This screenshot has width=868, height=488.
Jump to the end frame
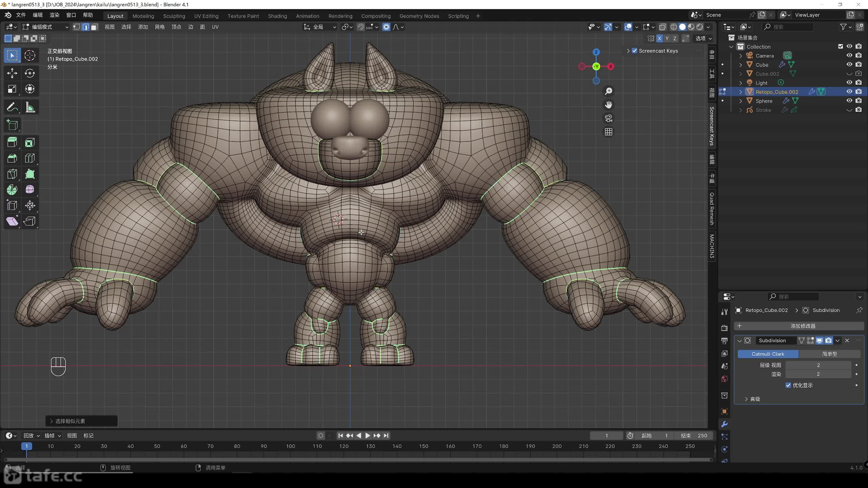pyautogui.click(x=386, y=435)
